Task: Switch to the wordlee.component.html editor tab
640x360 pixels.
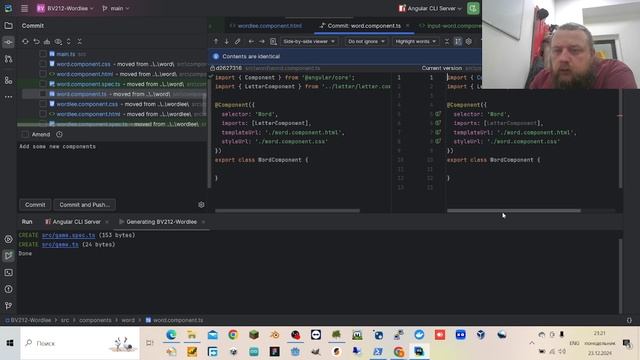Action: [266, 26]
